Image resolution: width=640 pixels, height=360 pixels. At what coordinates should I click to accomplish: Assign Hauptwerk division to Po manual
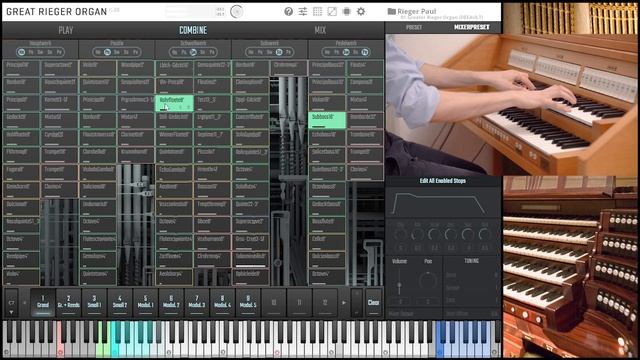click(x=31, y=52)
